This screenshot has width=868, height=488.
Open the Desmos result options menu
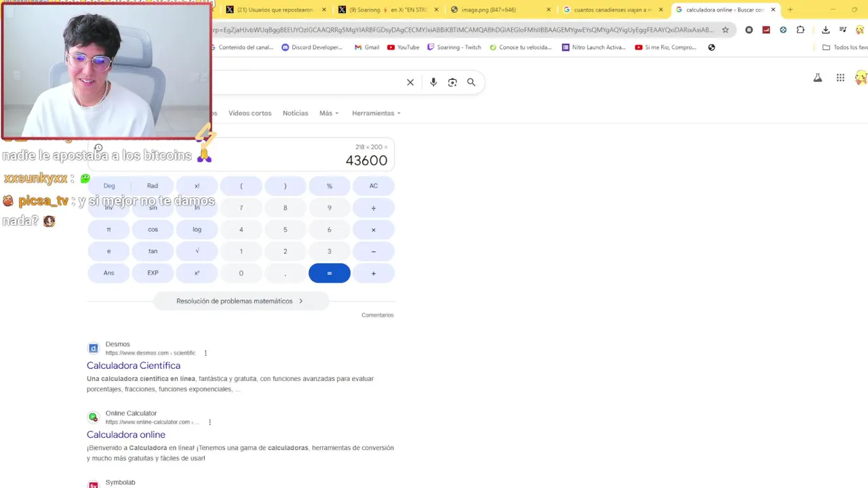[x=205, y=353]
